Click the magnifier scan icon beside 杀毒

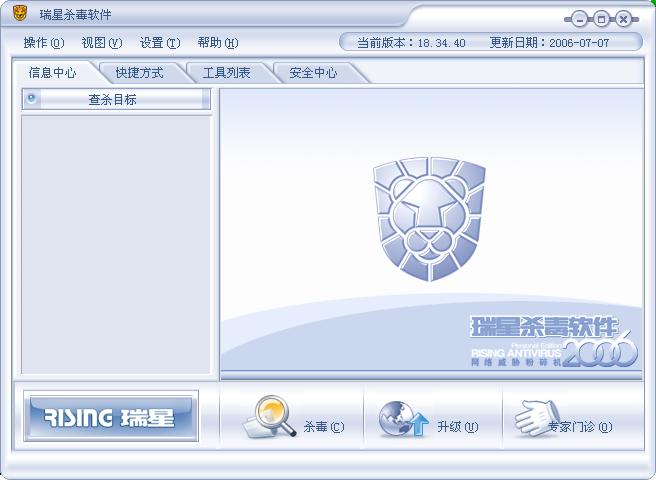[270, 417]
